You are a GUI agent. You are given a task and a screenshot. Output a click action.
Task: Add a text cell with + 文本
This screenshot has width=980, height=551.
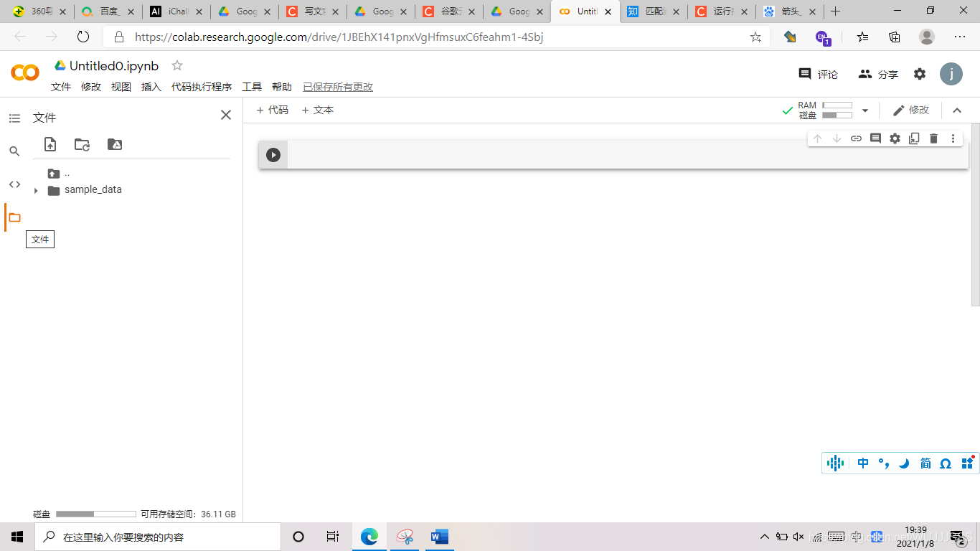pos(317,110)
